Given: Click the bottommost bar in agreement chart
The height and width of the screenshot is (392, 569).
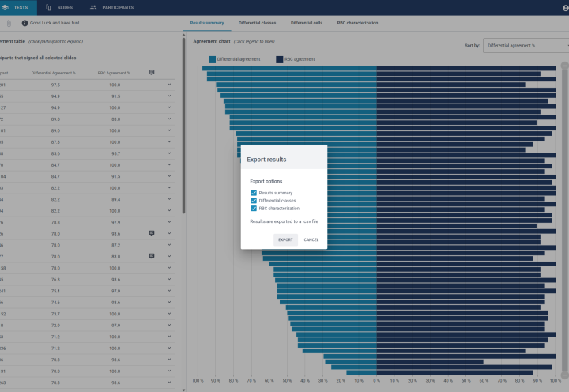Looking at the screenshot, I should click(x=439, y=372).
